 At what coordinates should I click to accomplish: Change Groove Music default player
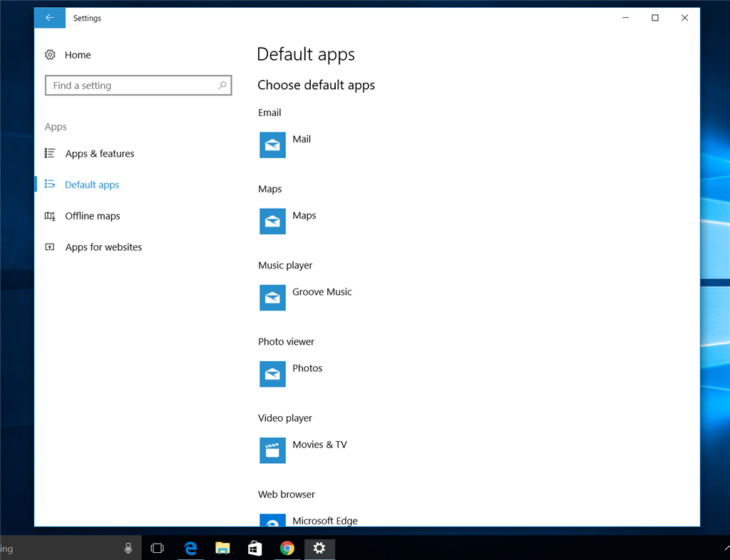coord(322,291)
